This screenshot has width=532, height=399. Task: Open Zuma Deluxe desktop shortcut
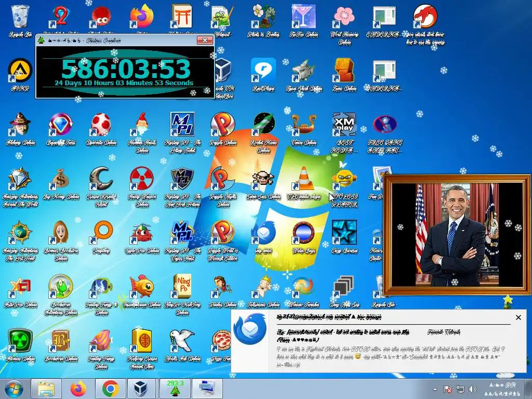[x=344, y=71]
